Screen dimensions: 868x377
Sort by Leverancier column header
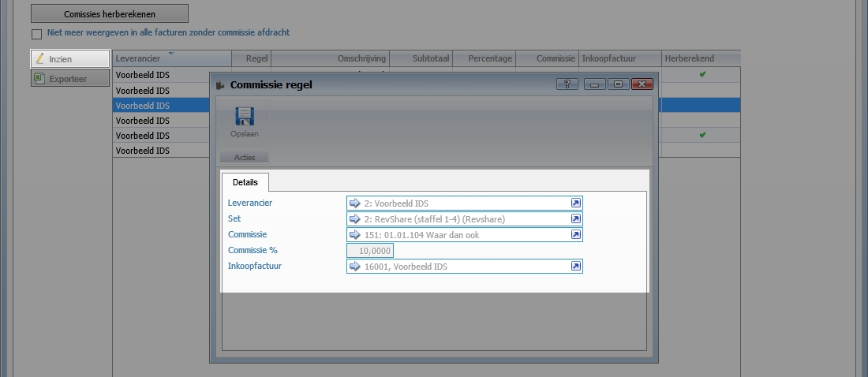pyautogui.click(x=171, y=59)
